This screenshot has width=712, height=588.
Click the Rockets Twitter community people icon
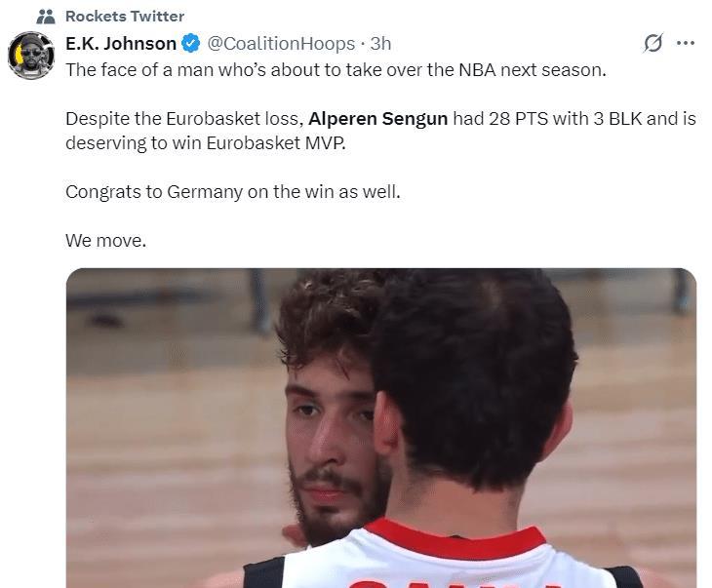click(x=46, y=17)
